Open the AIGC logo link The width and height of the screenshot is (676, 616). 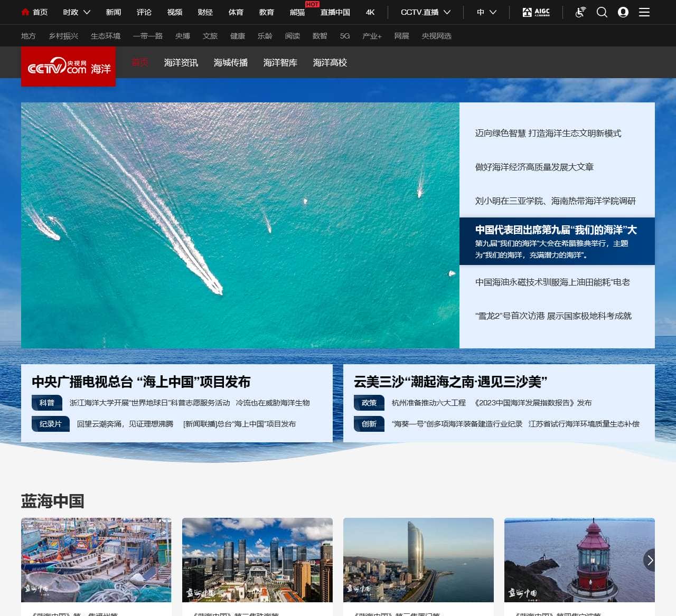coord(536,12)
